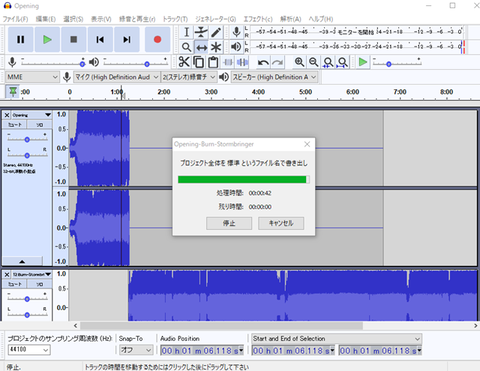Click the Audio Position time field

coord(202,351)
